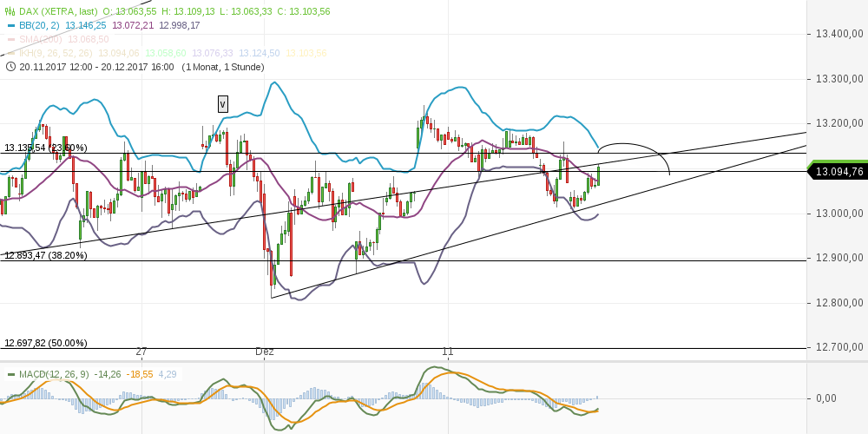Click the candlestick icon beside DAX title

click(x=10, y=11)
